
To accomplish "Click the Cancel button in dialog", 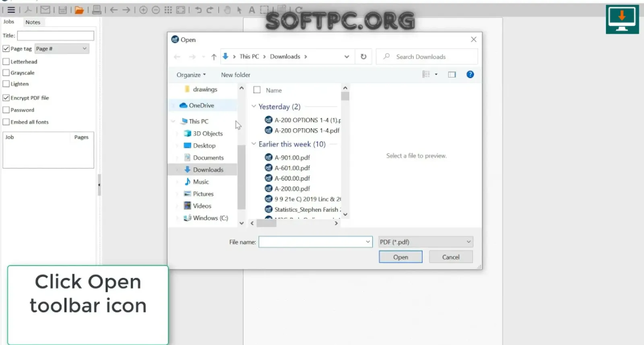I will (451, 257).
